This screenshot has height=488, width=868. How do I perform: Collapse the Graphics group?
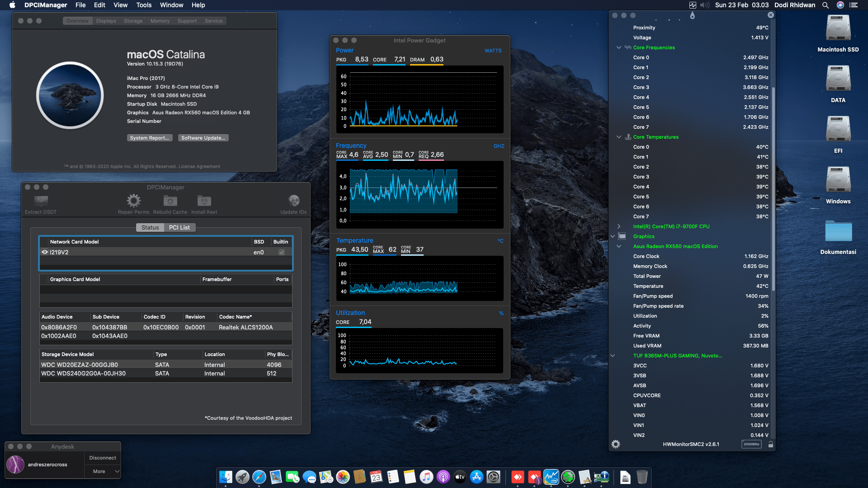point(613,236)
